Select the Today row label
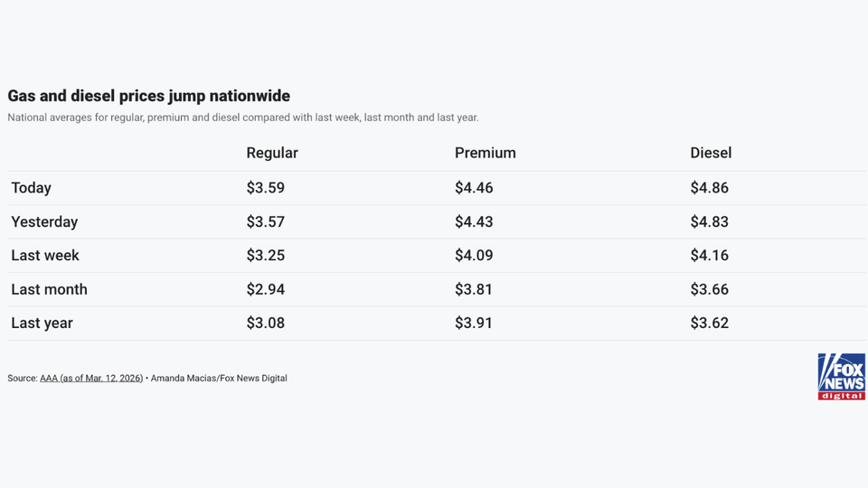The height and width of the screenshot is (488, 868). pyautogui.click(x=32, y=188)
